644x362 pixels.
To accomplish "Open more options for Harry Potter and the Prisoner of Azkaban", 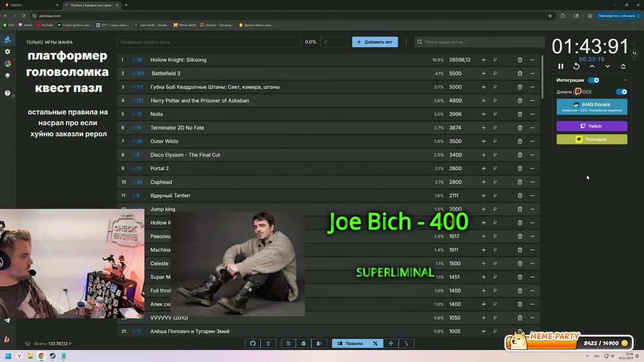I will pyautogui.click(x=532, y=101).
